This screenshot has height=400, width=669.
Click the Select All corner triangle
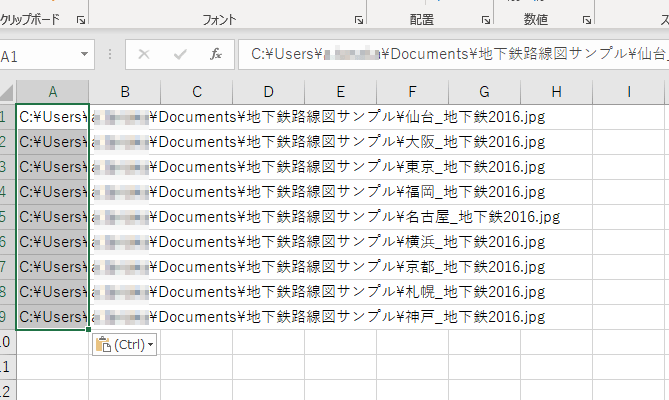pyautogui.click(x=8, y=92)
